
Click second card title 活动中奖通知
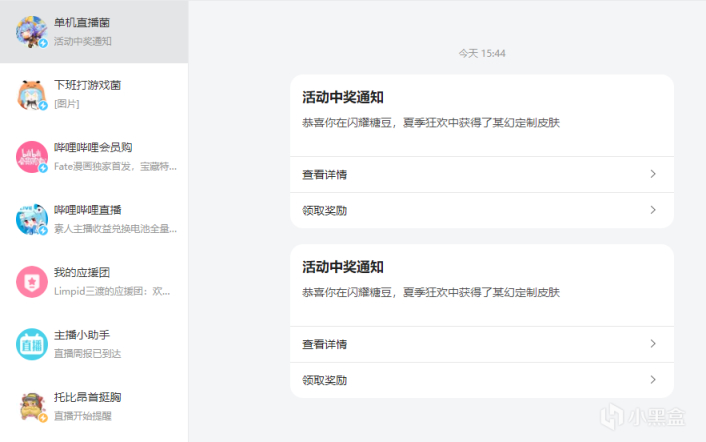click(x=343, y=267)
